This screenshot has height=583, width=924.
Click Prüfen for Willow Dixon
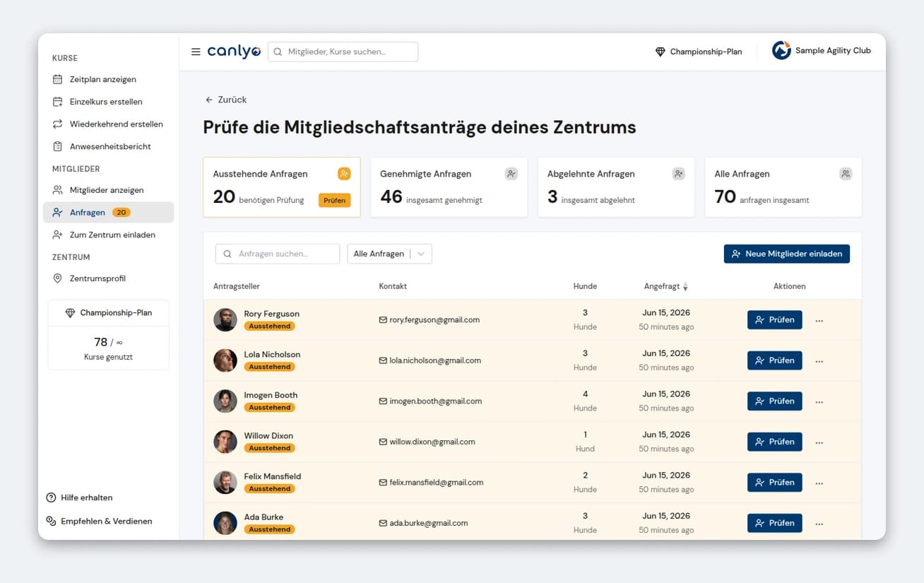775,442
